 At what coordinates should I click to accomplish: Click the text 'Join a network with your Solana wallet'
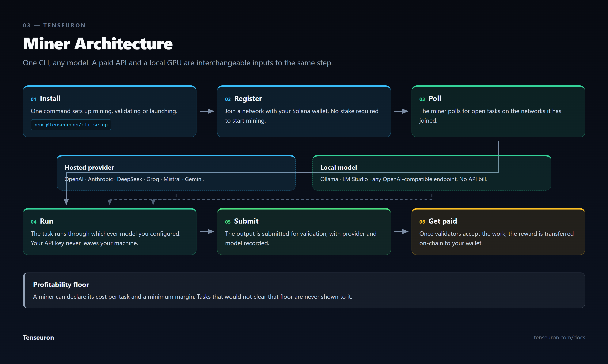tap(277, 111)
